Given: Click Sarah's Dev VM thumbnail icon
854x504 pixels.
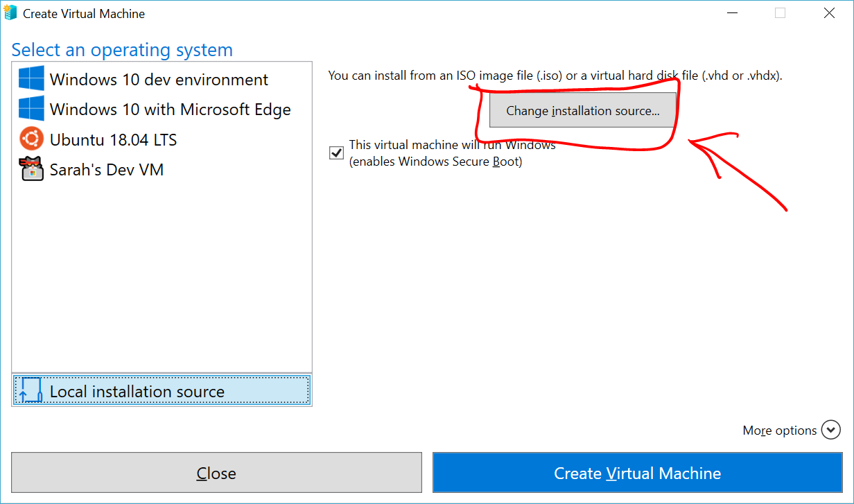Looking at the screenshot, I should tap(31, 168).
